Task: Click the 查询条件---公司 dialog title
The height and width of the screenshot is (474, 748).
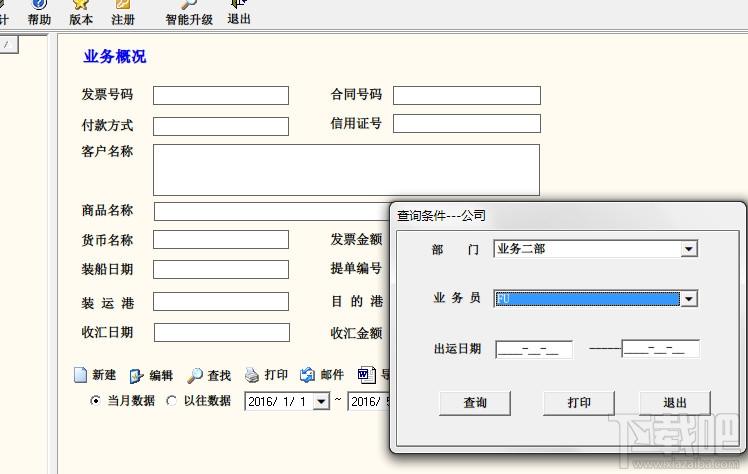Action: 441,216
